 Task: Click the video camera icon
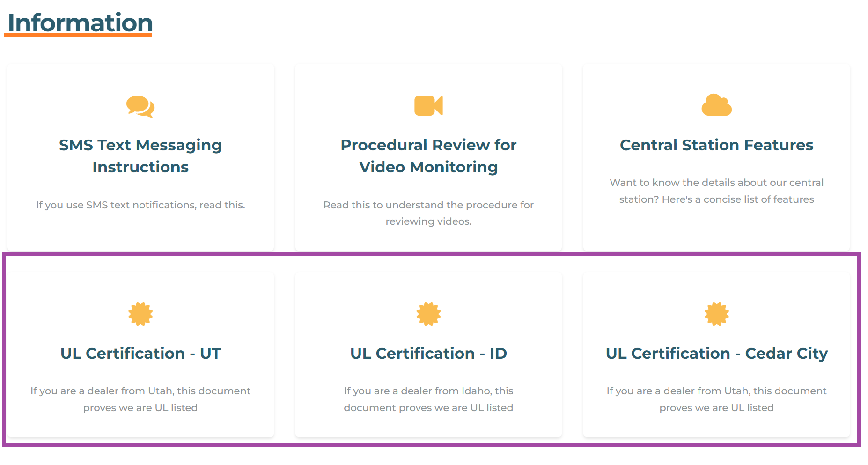(428, 105)
